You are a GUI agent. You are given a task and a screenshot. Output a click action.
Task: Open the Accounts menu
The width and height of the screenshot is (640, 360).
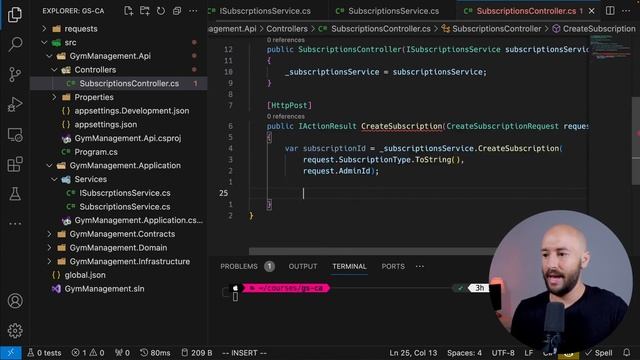[x=15, y=301]
